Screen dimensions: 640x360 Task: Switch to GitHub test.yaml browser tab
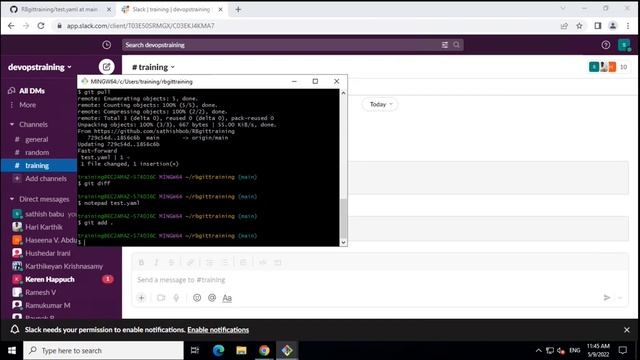coord(60,9)
